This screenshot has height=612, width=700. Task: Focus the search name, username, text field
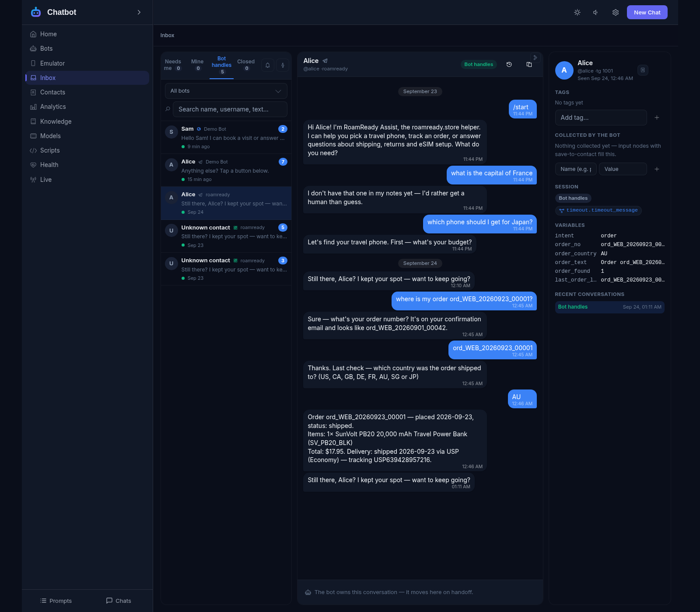coord(230,109)
